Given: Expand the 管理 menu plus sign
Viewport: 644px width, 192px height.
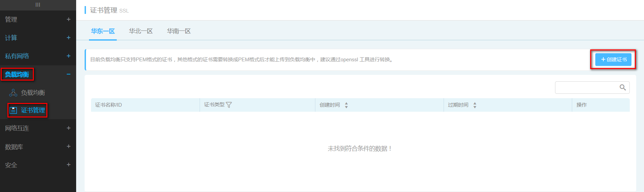Looking at the screenshot, I should point(69,19).
